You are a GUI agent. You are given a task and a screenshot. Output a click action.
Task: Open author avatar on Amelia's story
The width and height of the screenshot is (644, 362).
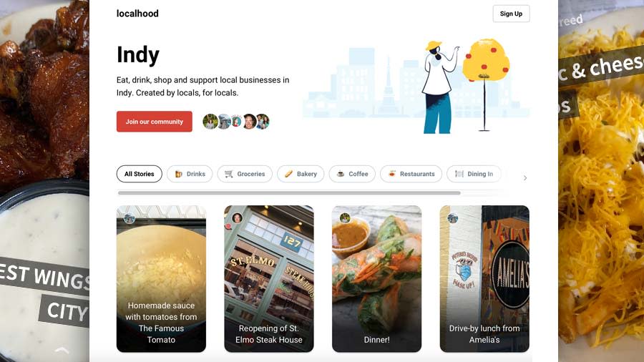click(453, 218)
